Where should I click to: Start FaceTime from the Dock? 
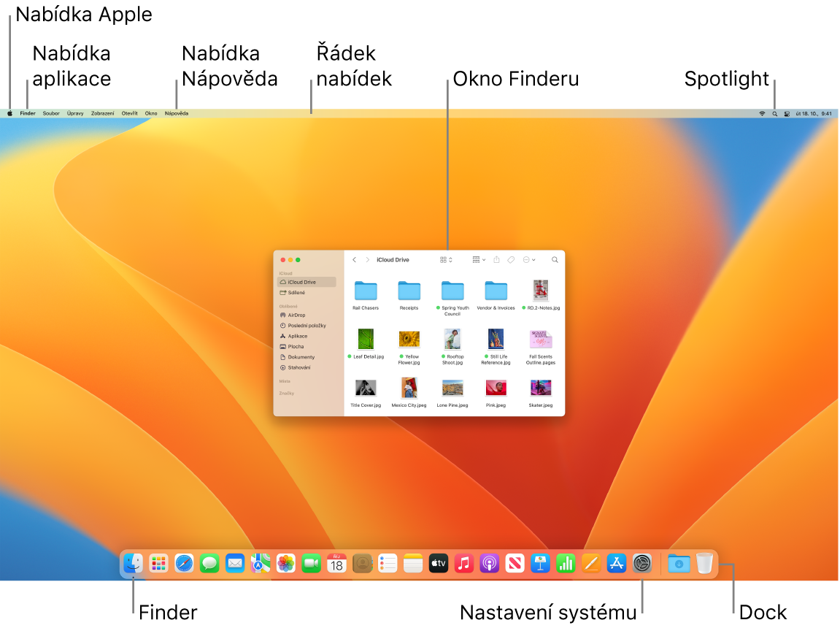311,563
